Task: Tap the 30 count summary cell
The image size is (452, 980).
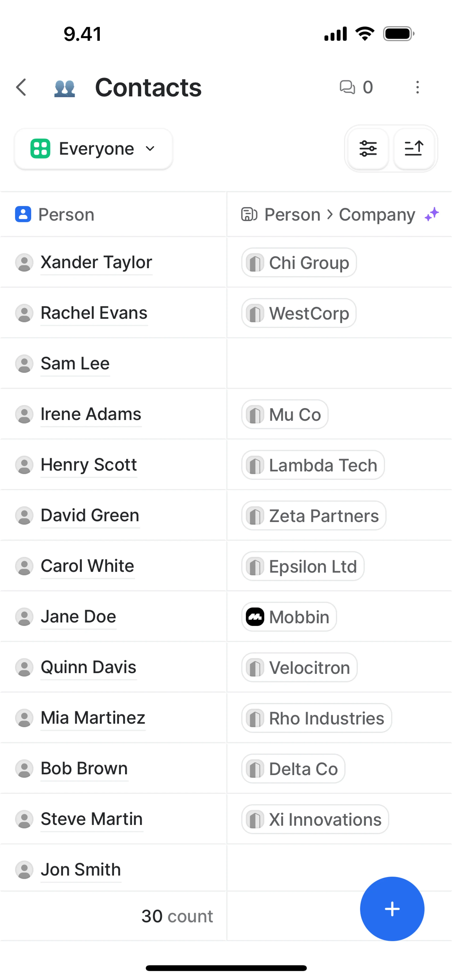Action: pos(177,916)
